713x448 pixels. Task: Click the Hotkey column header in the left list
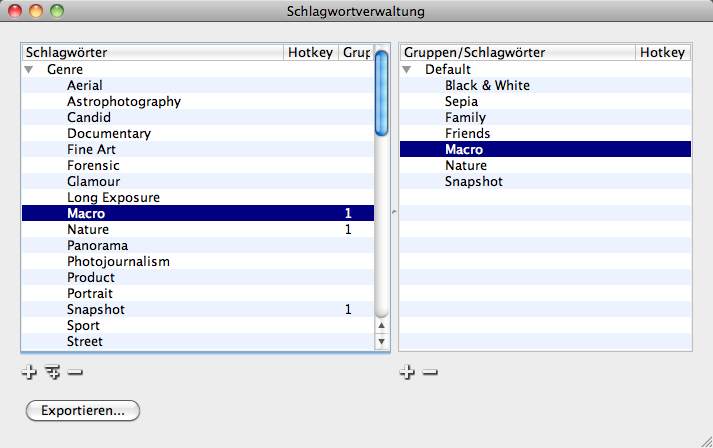311,52
